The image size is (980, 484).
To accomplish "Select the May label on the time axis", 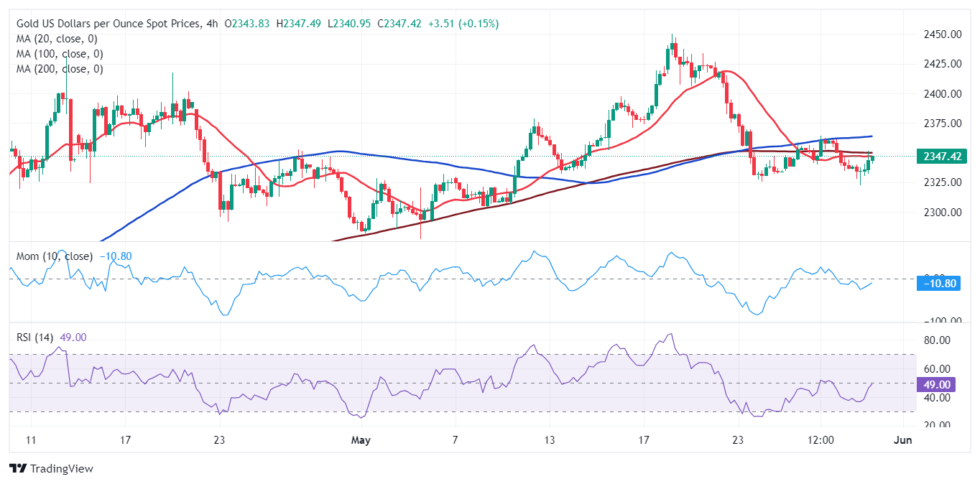I will pyautogui.click(x=361, y=440).
